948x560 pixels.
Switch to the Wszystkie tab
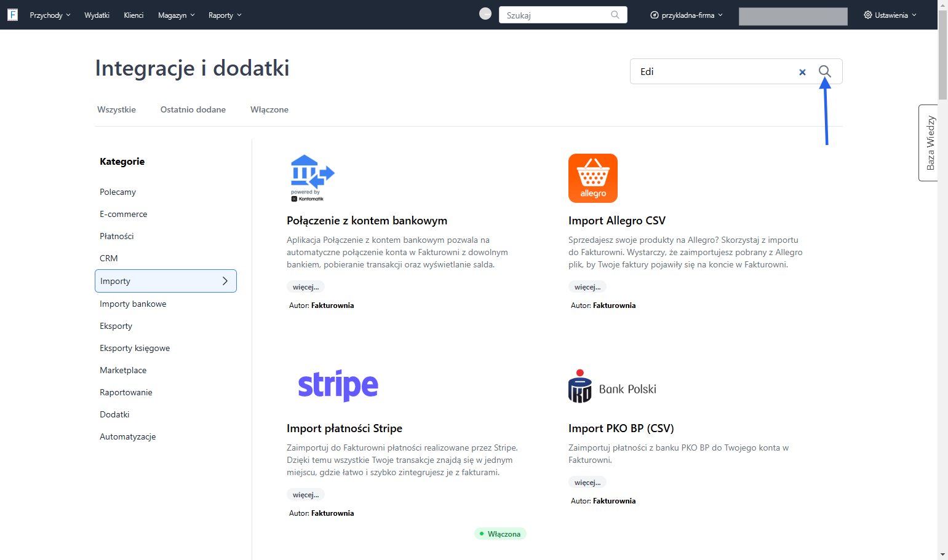(x=116, y=109)
